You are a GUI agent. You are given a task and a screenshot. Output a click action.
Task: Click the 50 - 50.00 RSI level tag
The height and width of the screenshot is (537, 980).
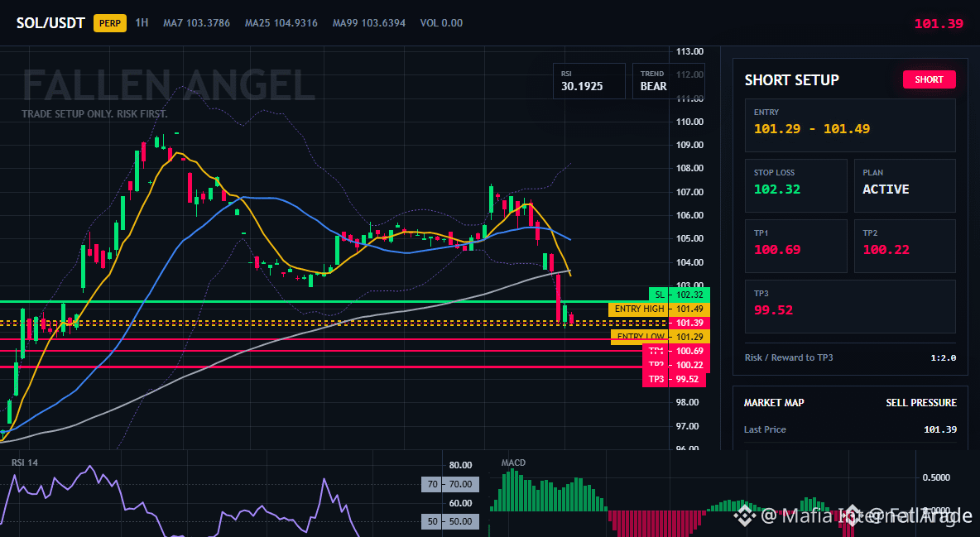pos(450,521)
